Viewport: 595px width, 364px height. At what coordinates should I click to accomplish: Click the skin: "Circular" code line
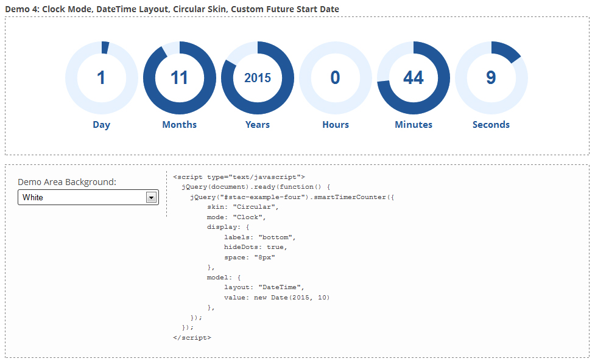[243, 207]
